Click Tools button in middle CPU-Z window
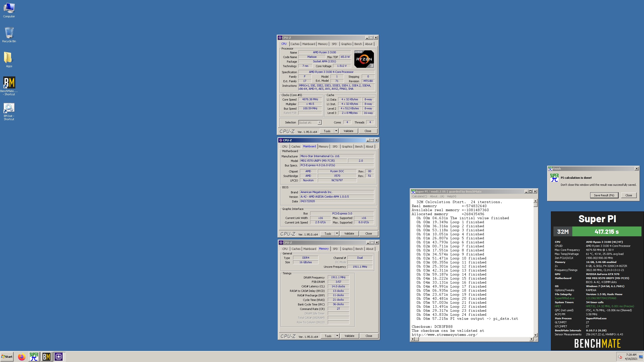Viewport: 644px width, 362px height. tap(328, 234)
